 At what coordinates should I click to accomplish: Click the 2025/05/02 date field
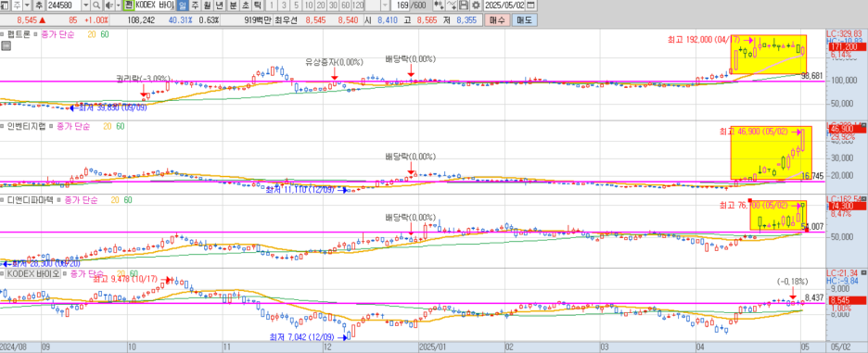point(504,6)
